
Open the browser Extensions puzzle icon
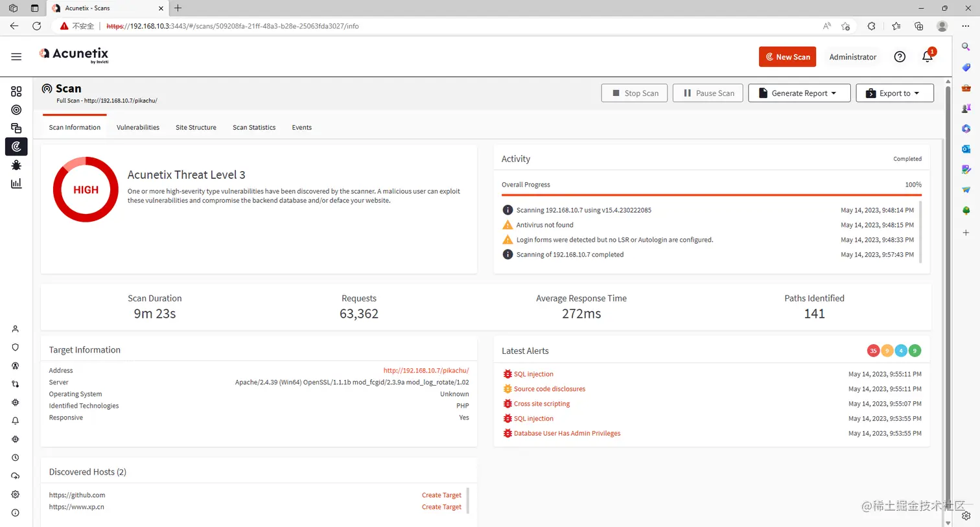point(871,26)
